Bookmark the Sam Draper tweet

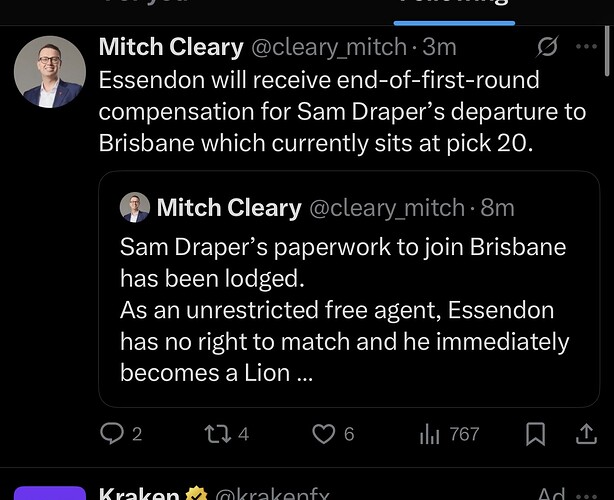point(535,434)
